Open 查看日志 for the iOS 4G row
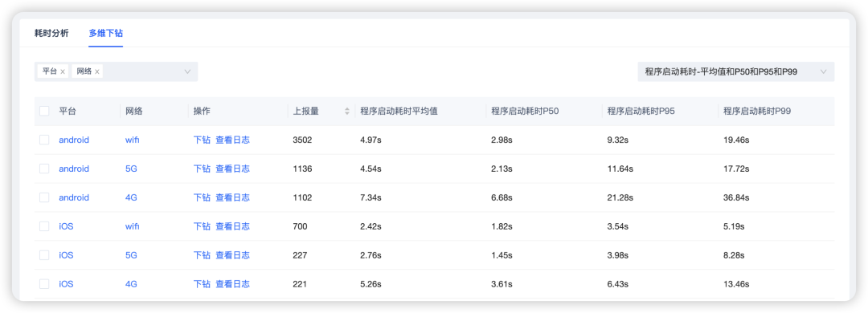Viewport: 868px width, 313px height. click(x=232, y=283)
